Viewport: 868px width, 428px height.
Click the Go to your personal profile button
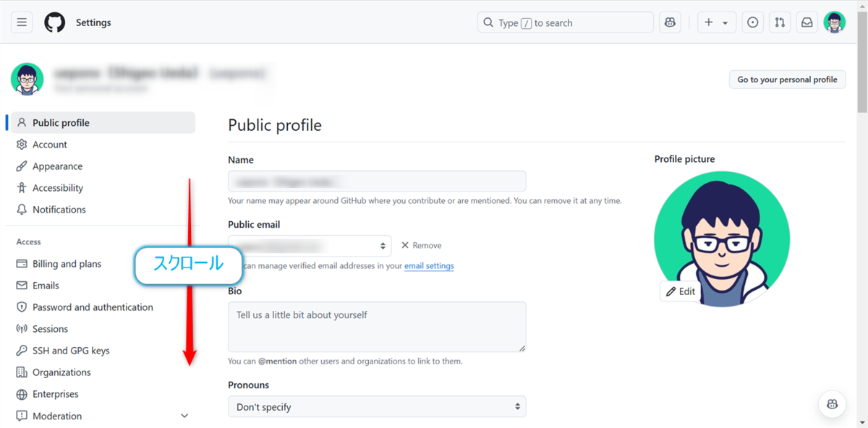[x=787, y=79]
